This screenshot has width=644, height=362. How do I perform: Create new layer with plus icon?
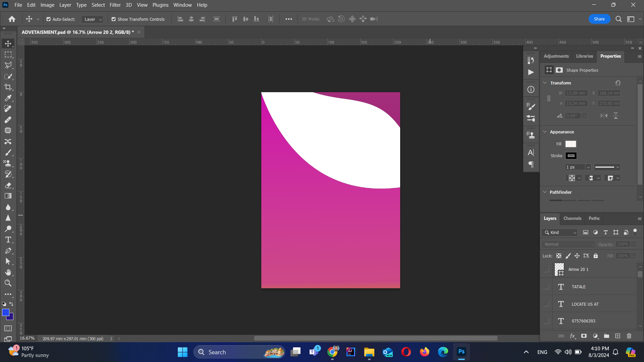coord(618,336)
